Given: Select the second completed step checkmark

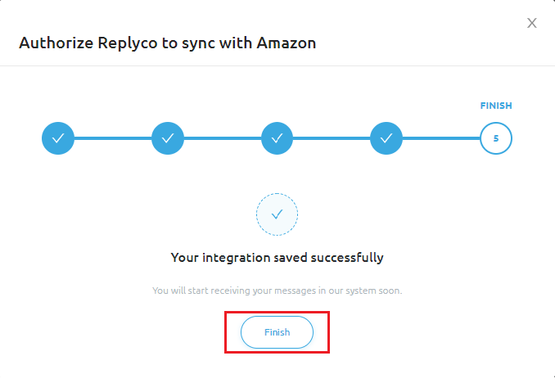Looking at the screenshot, I should [x=168, y=138].
